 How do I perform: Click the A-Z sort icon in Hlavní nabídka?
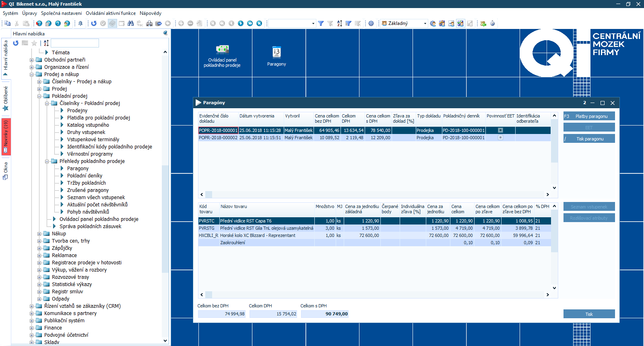point(46,43)
